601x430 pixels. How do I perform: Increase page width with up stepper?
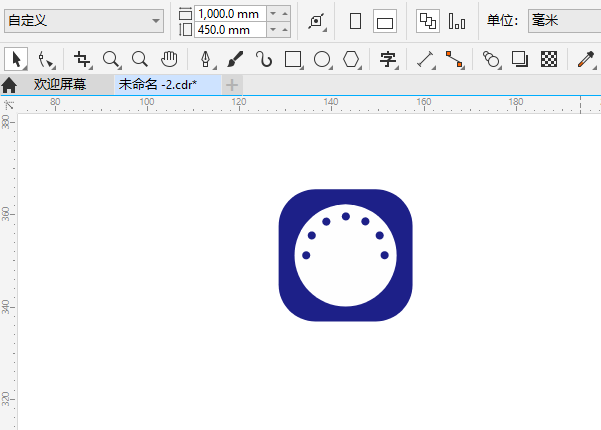pos(285,13)
